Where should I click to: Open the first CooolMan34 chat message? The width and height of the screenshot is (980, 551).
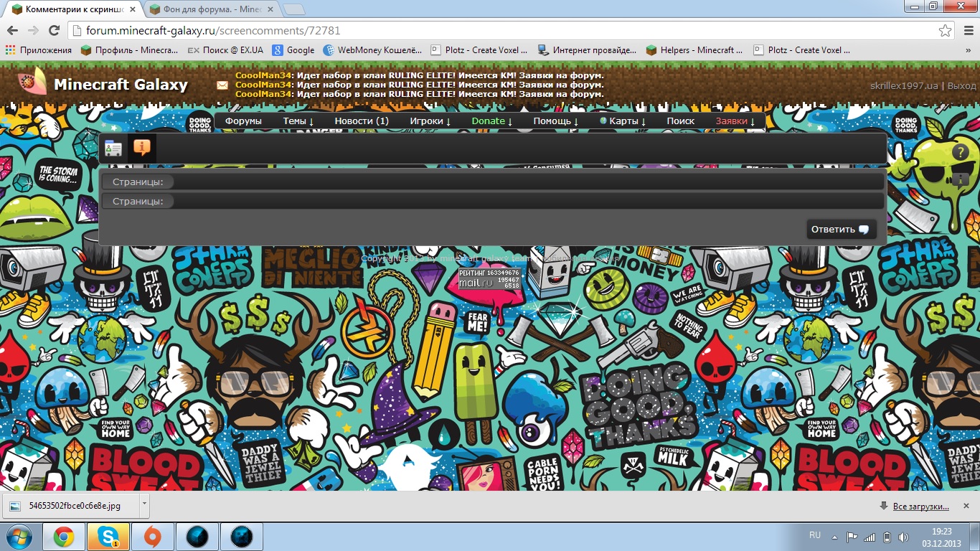(x=420, y=75)
